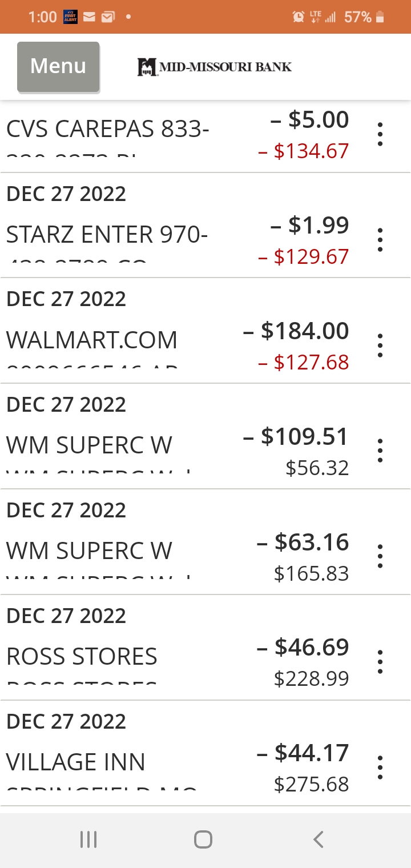411x868 pixels.
Task: Open three-dot menu for VILLAGE INN transaction
Action: point(380,767)
